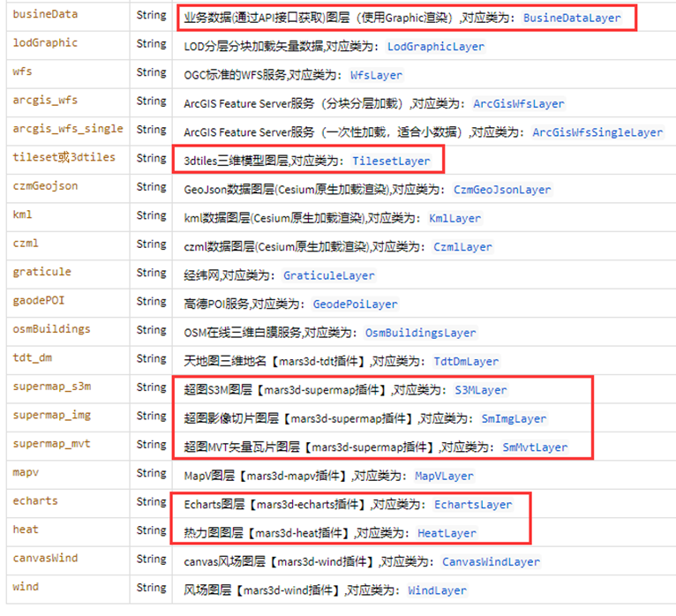This screenshot has height=616, width=676.
Task: Open the TdtDmLayer class link
Action: click(466, 361)
